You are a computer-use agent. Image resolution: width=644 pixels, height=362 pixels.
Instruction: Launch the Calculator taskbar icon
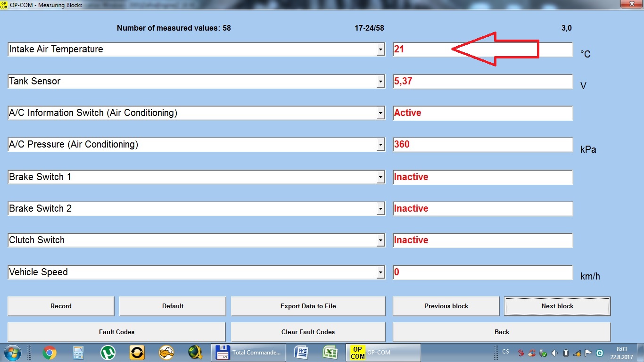(x=78, y=352)
